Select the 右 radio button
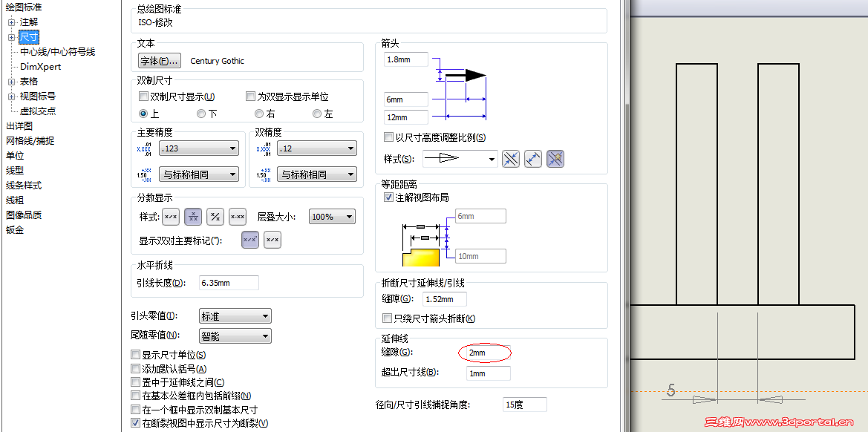The height and width of the screenshot is (432, 868). (259, 114)
